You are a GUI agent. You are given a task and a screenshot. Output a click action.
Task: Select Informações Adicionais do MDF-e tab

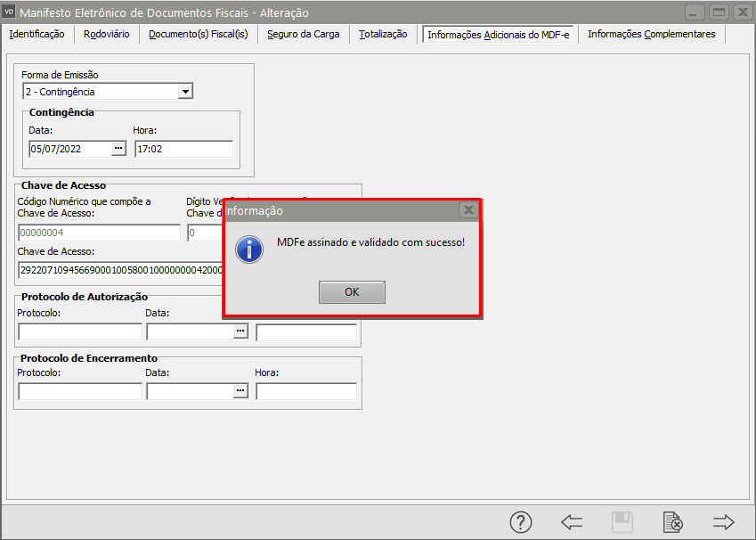coord(498,35)
